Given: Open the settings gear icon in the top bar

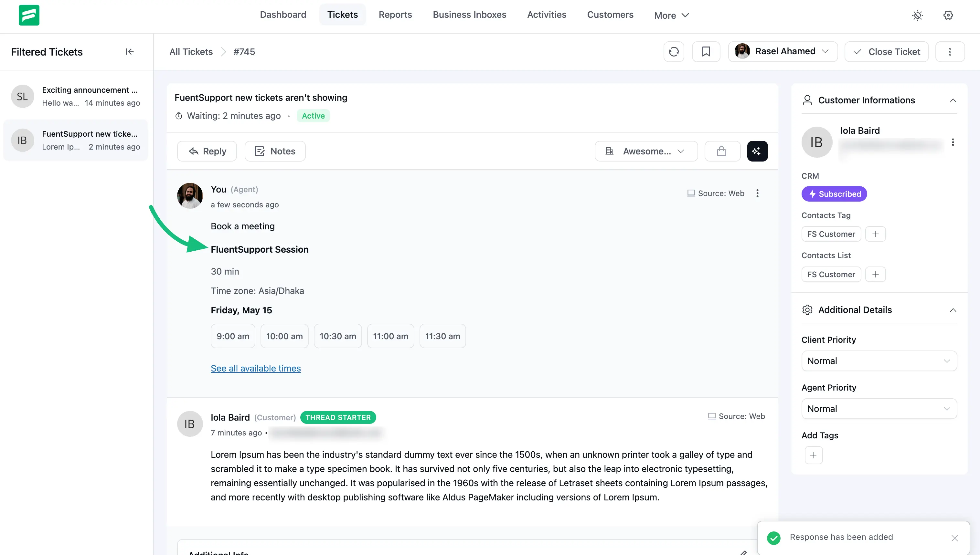Looking at the screenshot, I should tap(948, 15).
